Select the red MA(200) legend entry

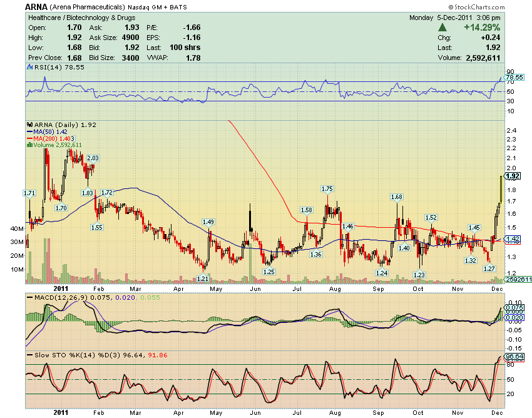pyautogui.click(x=51, y=138)
